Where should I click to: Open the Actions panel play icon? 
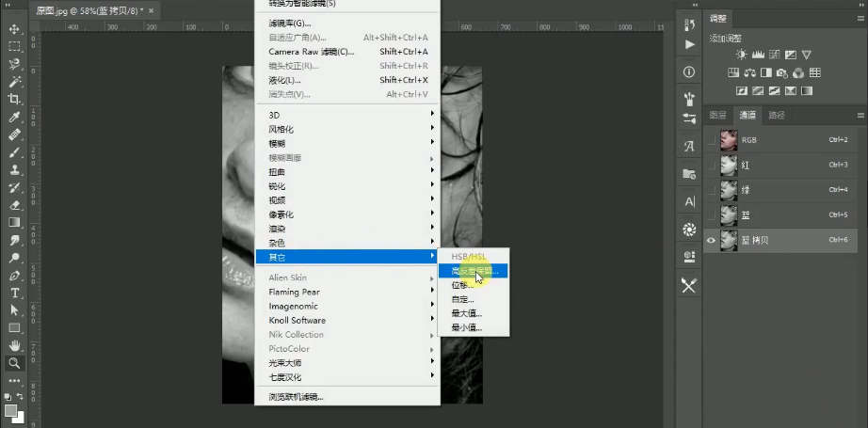coord(689,44)
